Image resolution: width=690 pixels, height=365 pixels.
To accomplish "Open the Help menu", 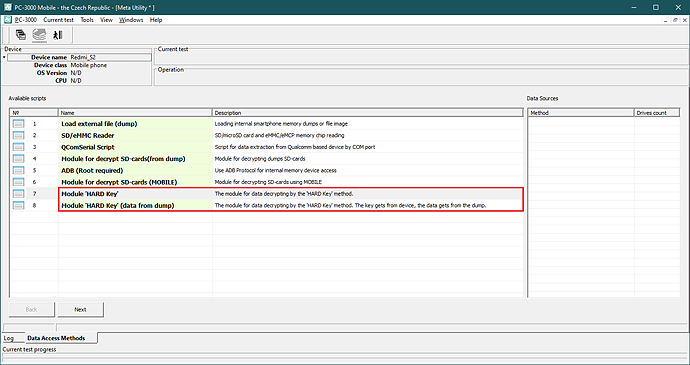I will [156, 20].
